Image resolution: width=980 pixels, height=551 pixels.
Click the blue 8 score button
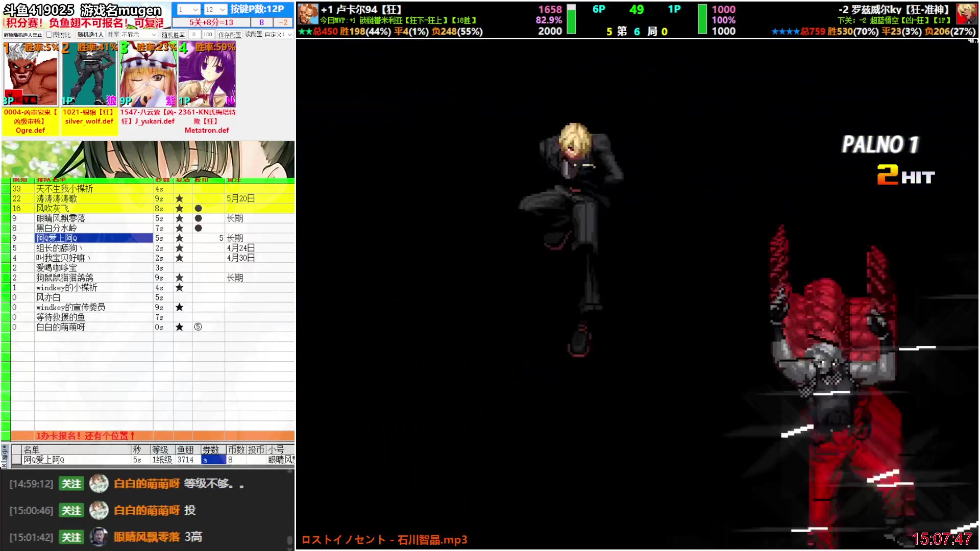(x=262, y=22)
